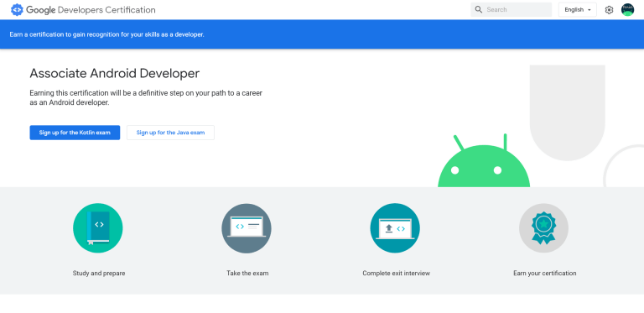Click the Take the exam label
The height and width of the screenshot is (313, 644).
coord(247,274)
